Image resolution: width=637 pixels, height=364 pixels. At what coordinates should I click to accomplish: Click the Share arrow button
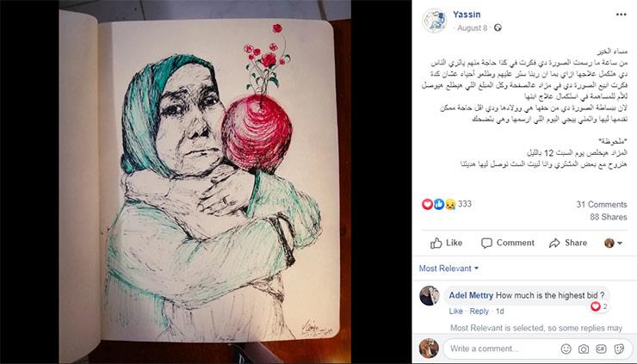pyautogui.click(x=568, y=243)
